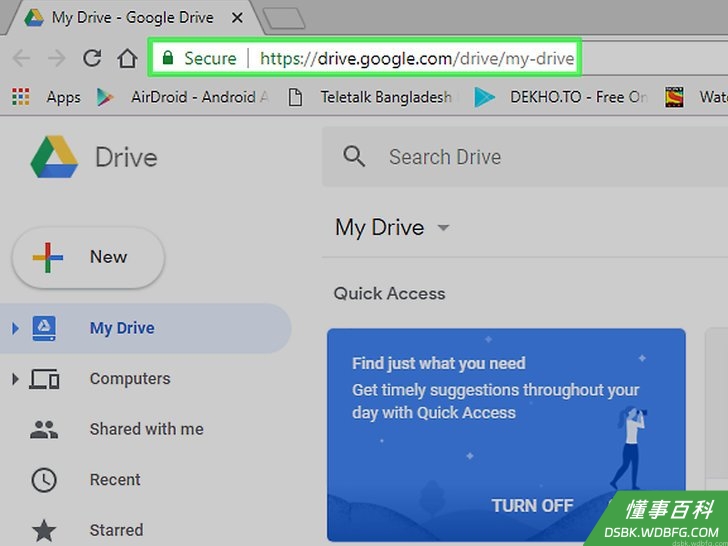Viewport: 728px width, 546px height.
Task: Click the My Drive heading title
Action: point(379,228)
